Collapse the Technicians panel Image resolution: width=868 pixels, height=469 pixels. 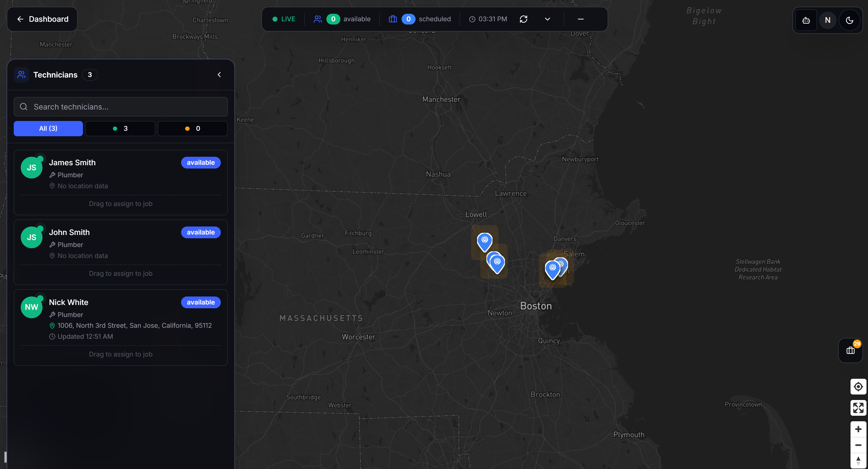coord(219,74)
